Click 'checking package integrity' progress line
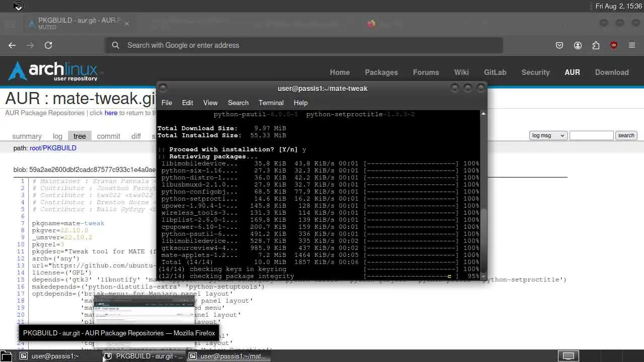Image resolution: width=644 pixels, height=362 pixels. click(x=318, y=276)
